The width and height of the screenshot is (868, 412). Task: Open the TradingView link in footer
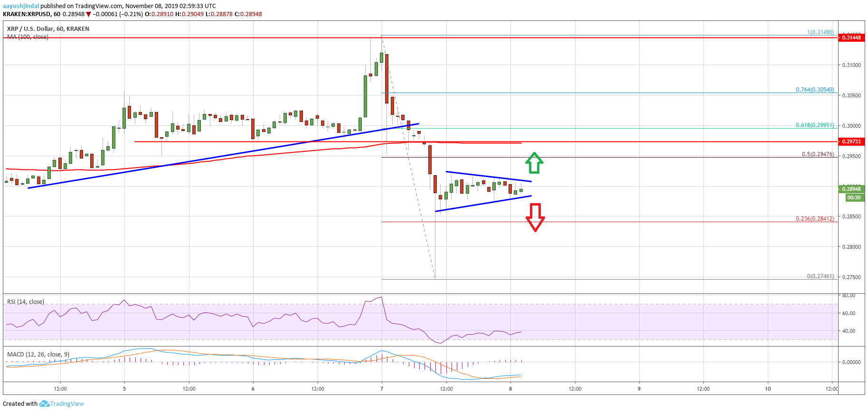(x=67, y=404)
